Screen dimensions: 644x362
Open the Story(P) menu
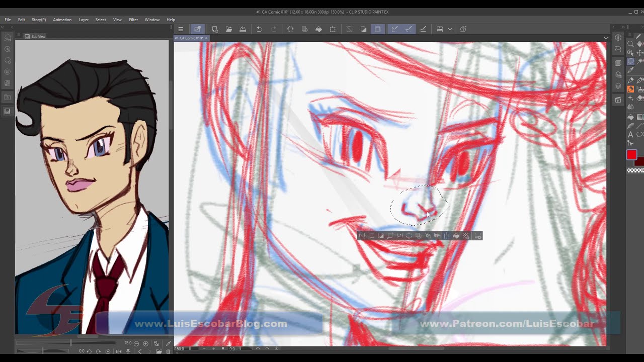[39, 20]
